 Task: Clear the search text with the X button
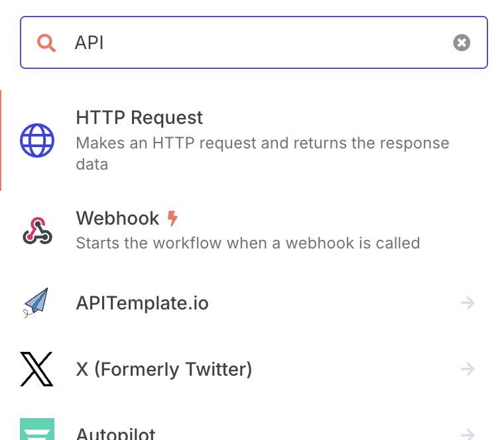(x=462, y=42)
